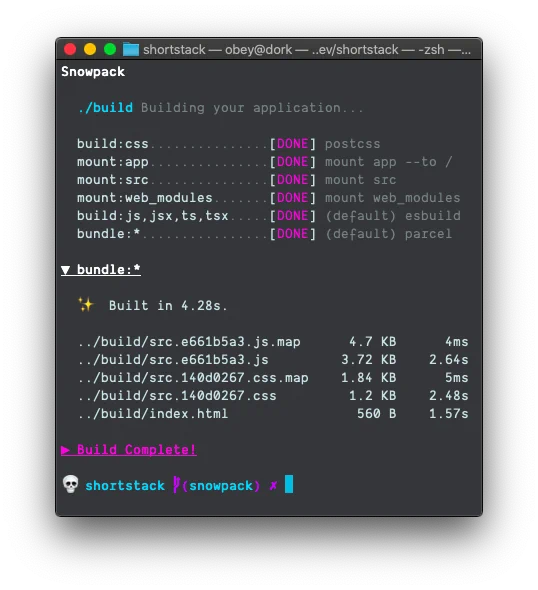Screen dimensions: 538x590
Task: Click the build:css task name
Action: (x=112, y=144)
